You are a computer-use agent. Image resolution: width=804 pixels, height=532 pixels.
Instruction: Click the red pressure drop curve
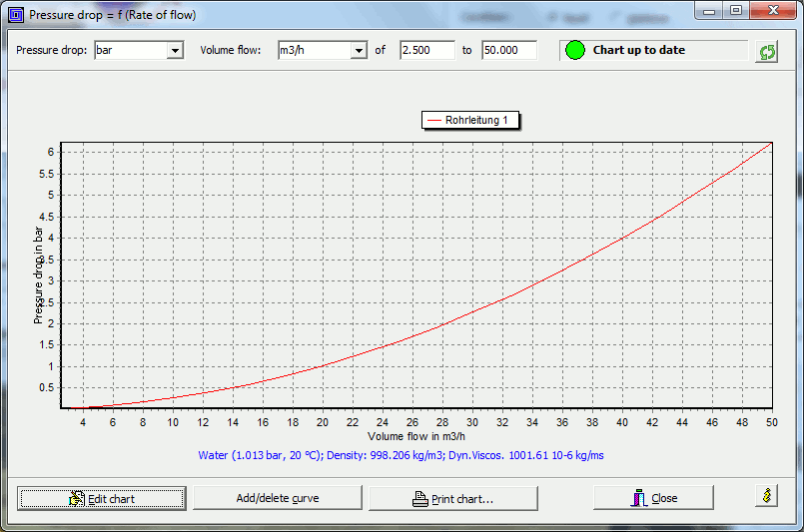click(x=471, y=311)
